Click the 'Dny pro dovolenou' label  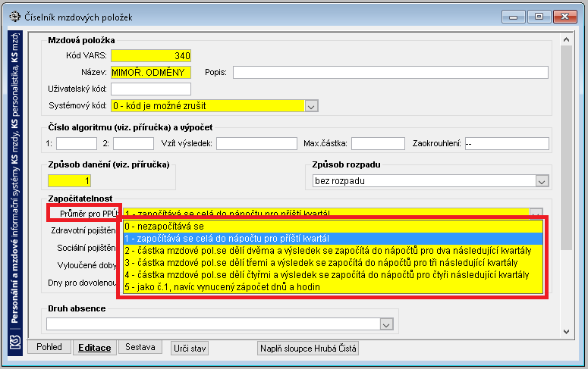pos(82,283)
